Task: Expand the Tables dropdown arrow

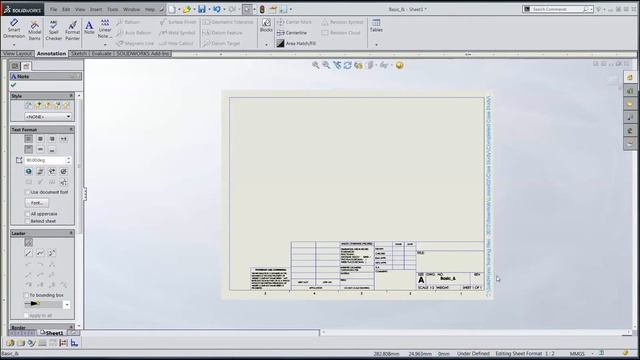Action: 376,44
